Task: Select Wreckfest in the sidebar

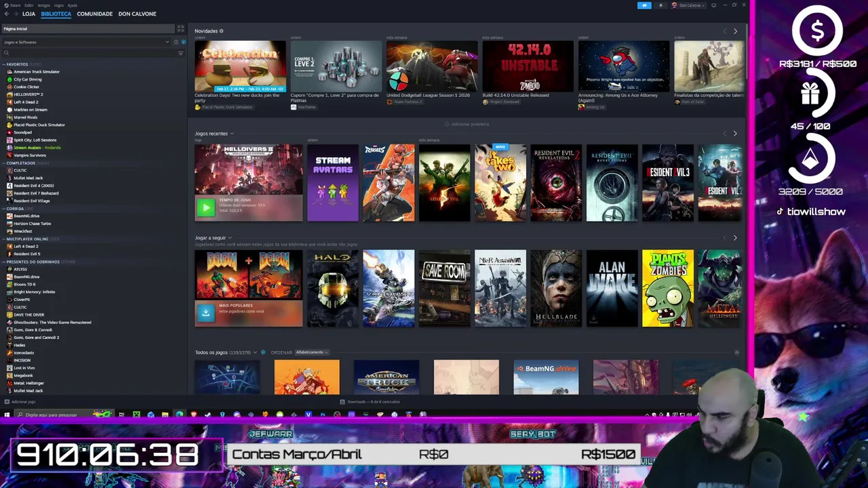Action: 22,231
